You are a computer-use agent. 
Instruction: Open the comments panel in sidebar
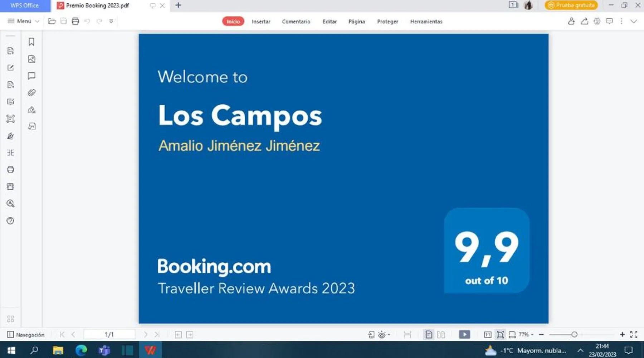[x=31, y=76]
